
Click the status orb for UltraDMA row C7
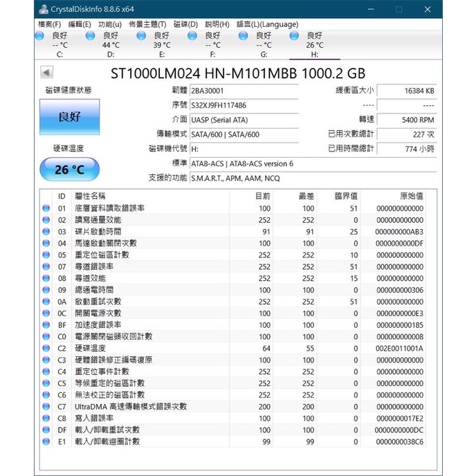click(x=46, y=407)
